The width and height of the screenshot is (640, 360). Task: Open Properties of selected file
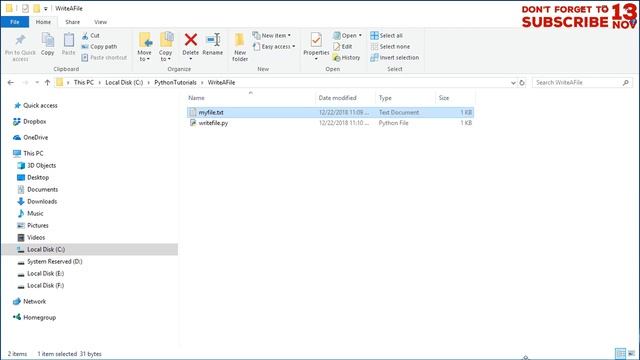[x=316, y=47]
